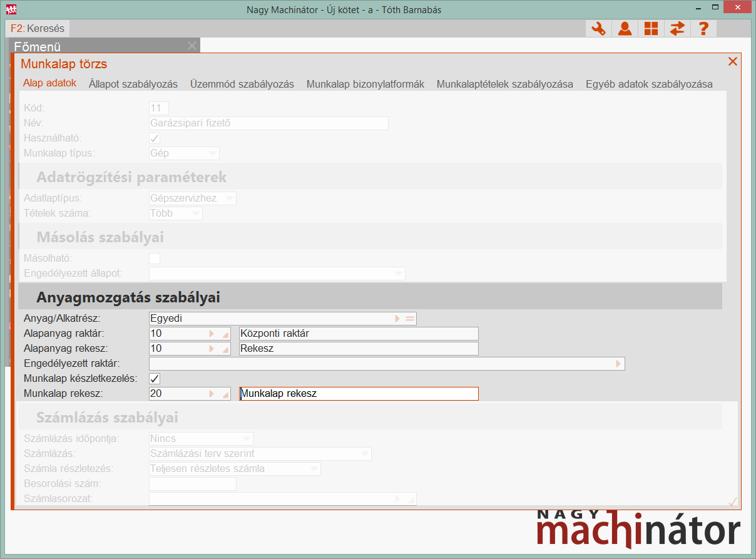Switch to Egyéb adatok szabályozása tab
756x559 pixels.
click(649, 84)
